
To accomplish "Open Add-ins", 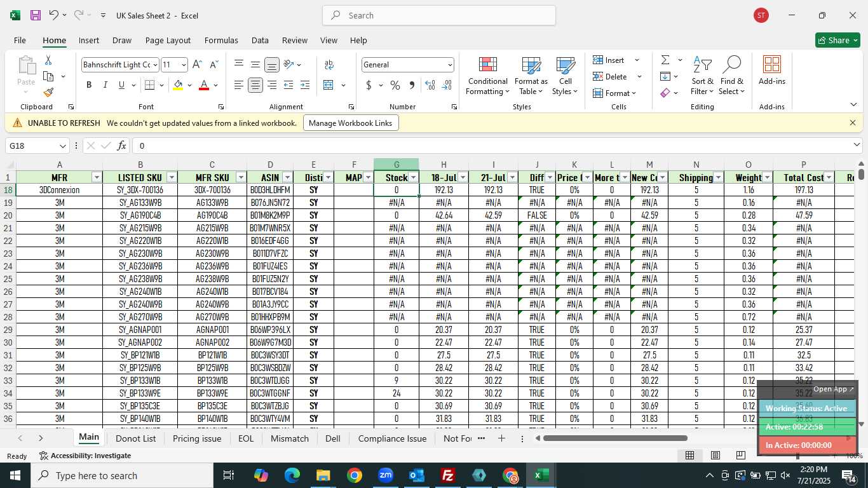I will coord(772,71).
